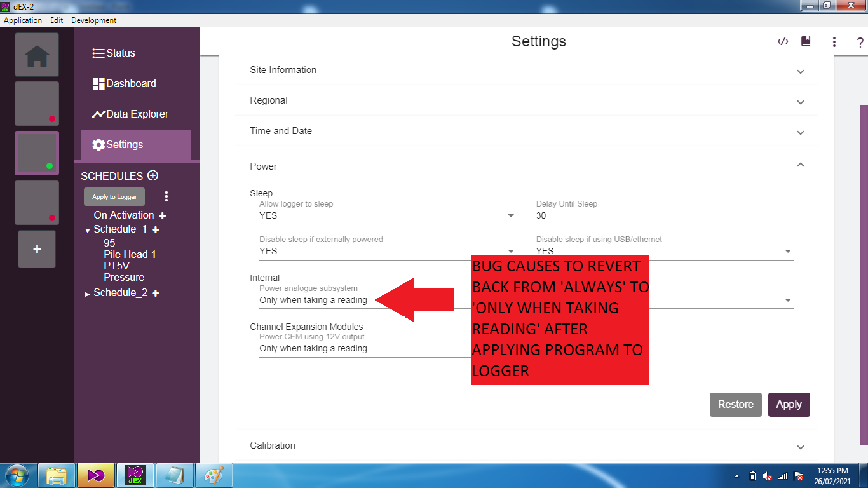Expand the Site Information section
This screenshot has width=868, height=488.
coord(526,71)
